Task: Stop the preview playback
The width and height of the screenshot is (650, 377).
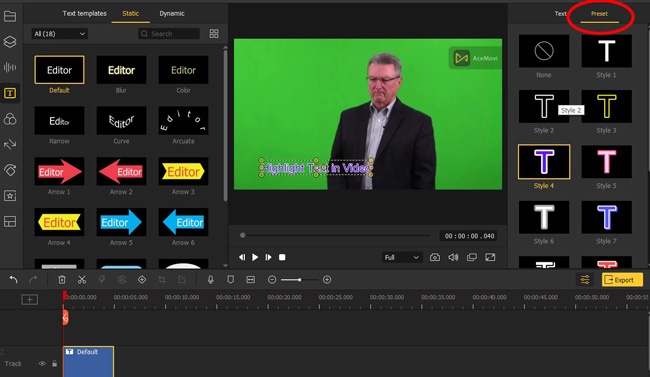Action: tap(282, 258)
